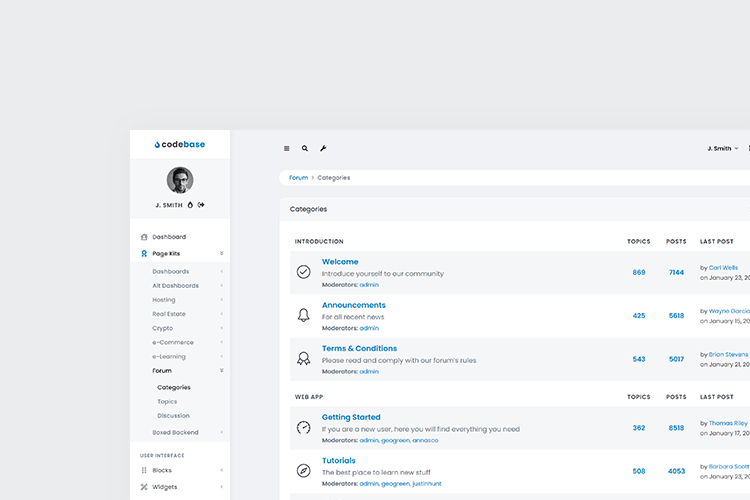Open Dashboard in the sidebar
The width and height of the screenshot is (750, 500).
(x=169, y=237)
